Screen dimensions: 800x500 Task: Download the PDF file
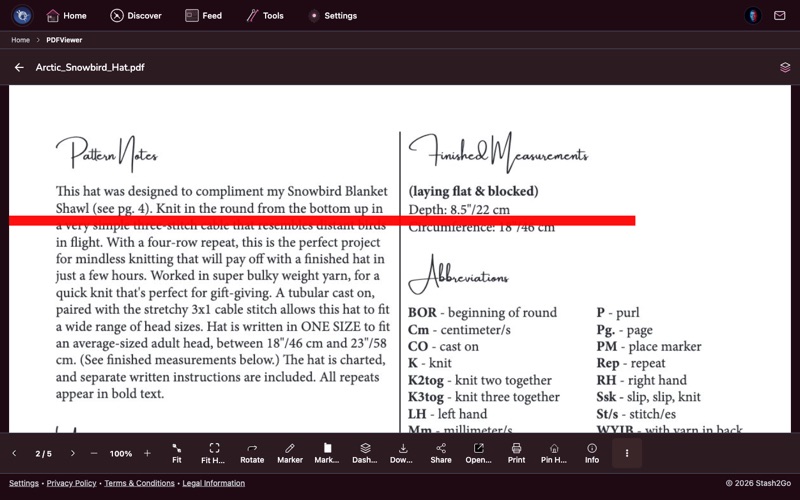coord(402,452)
